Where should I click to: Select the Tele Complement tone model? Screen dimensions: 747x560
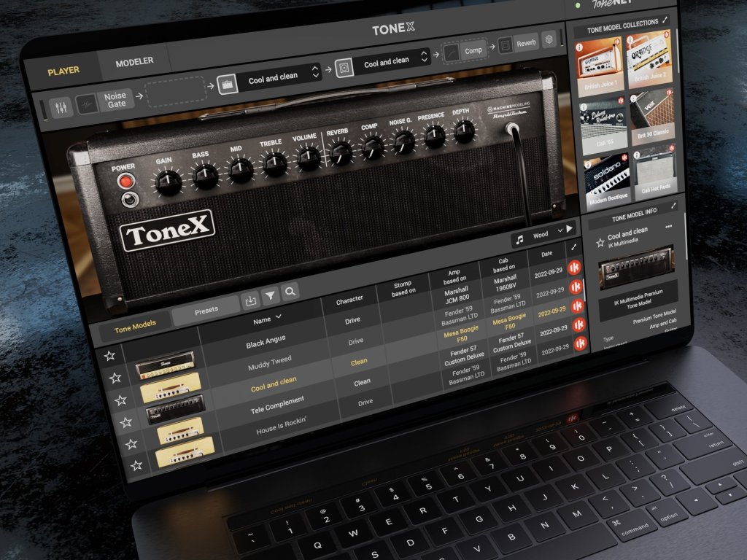pos(277,405)
